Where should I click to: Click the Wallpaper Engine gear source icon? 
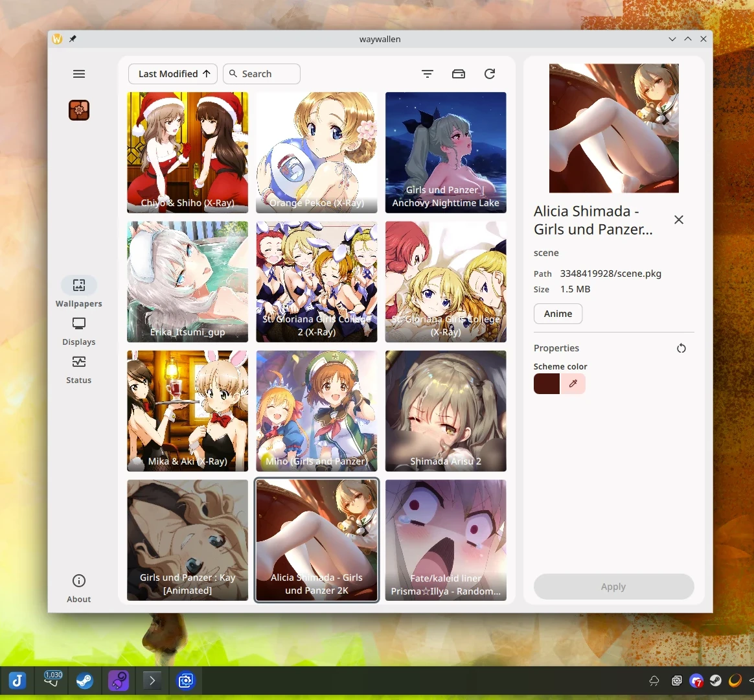[x=79, y=110]
